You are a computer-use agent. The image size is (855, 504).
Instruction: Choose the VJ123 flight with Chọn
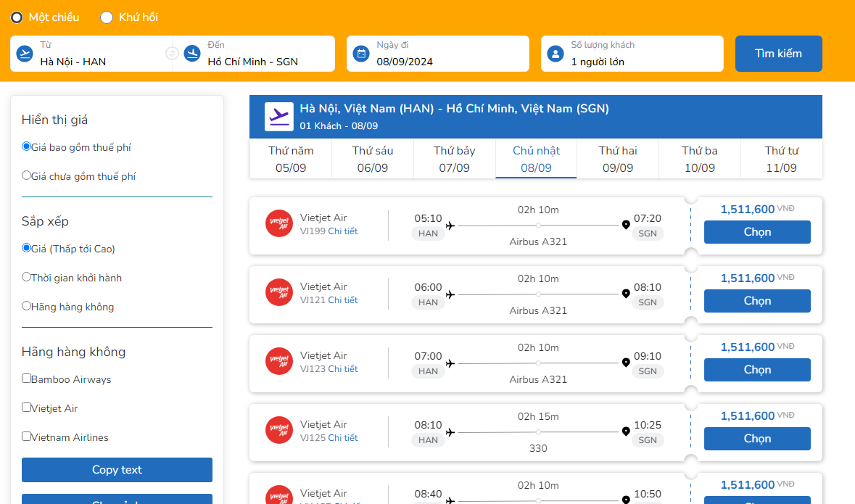pos(757,369)
